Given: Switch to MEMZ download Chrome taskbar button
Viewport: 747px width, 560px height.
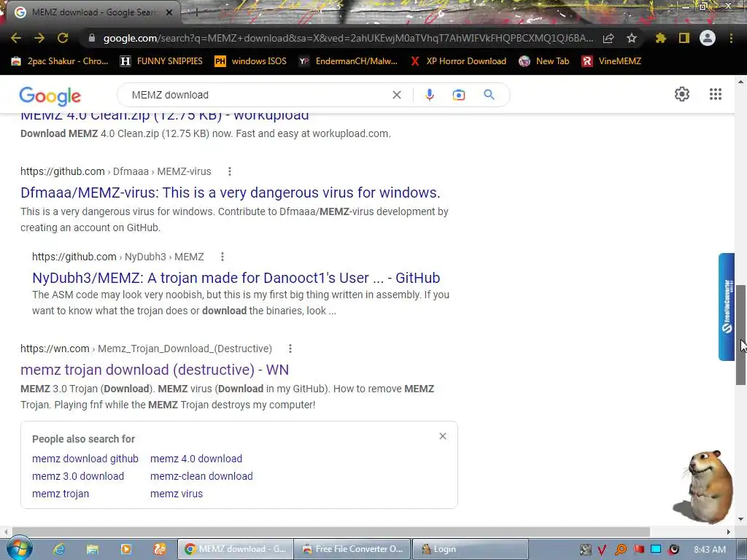Looking at the screenshot, I should 236,549.
